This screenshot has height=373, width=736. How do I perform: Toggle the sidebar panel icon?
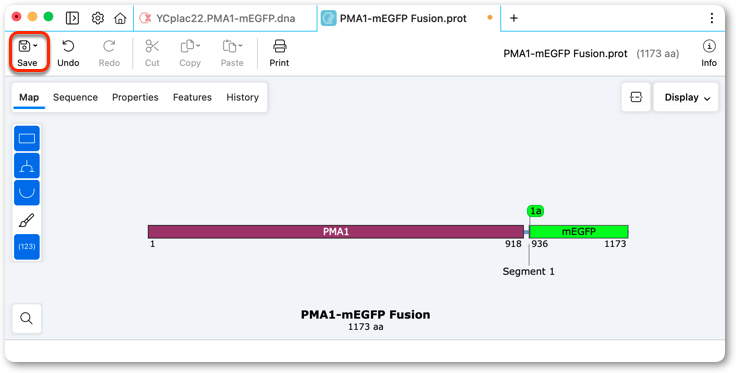click(x=72, y=18)
